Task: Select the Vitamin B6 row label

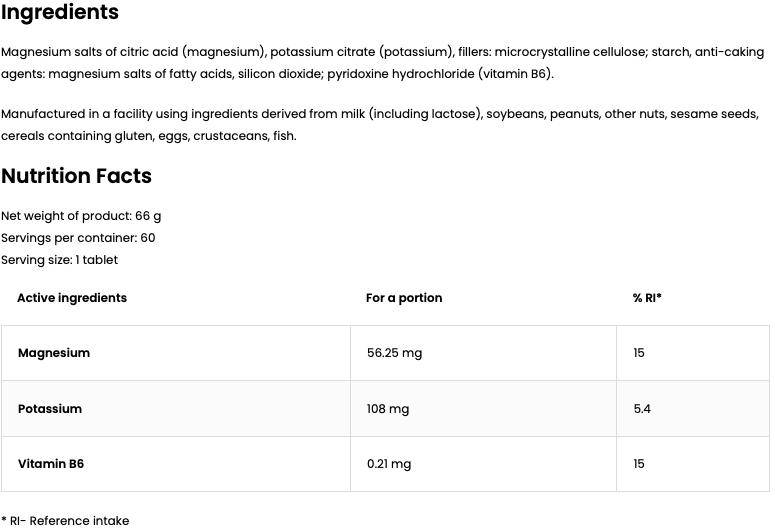Action: pos(51,464)
